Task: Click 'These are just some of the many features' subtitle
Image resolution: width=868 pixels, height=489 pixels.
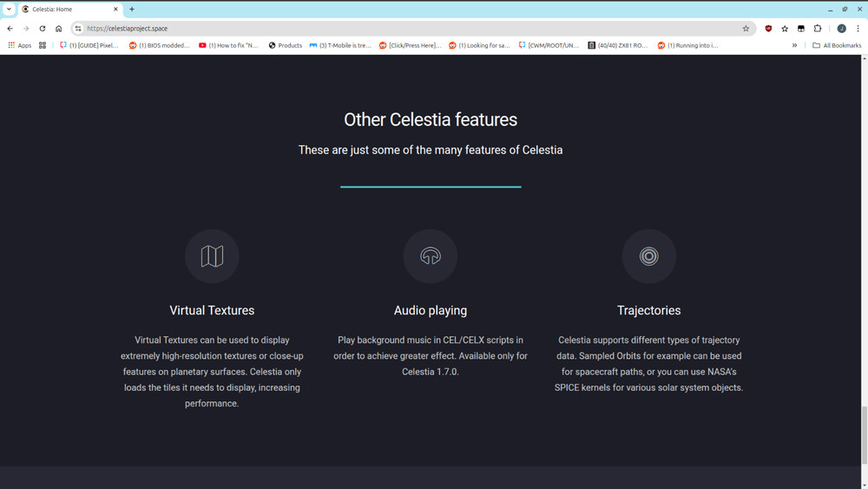Action: [431, 150]
